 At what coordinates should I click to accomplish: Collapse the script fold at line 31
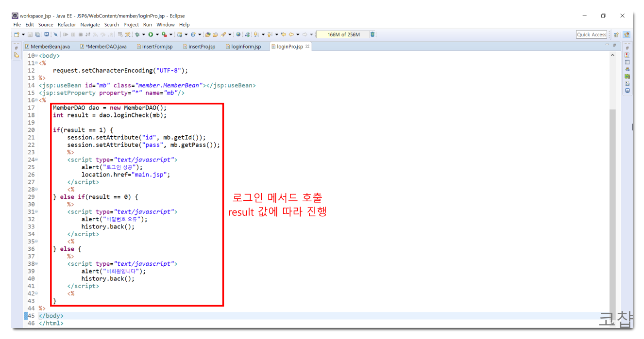(x=36, y=211)
